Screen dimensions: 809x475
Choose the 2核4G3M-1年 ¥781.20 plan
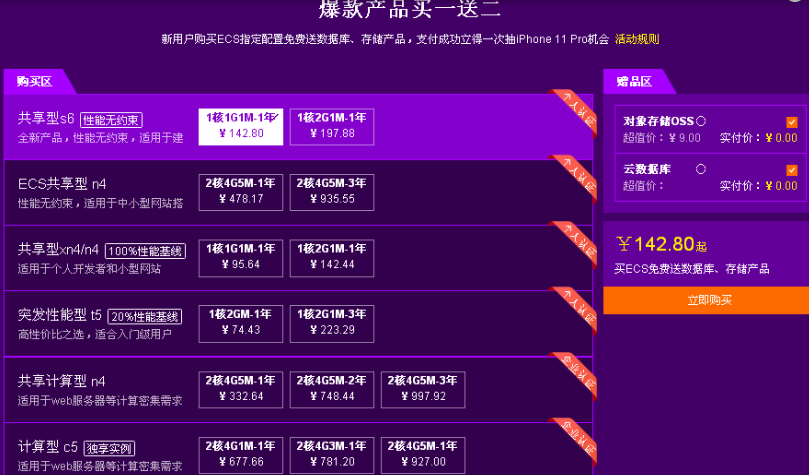331,454
